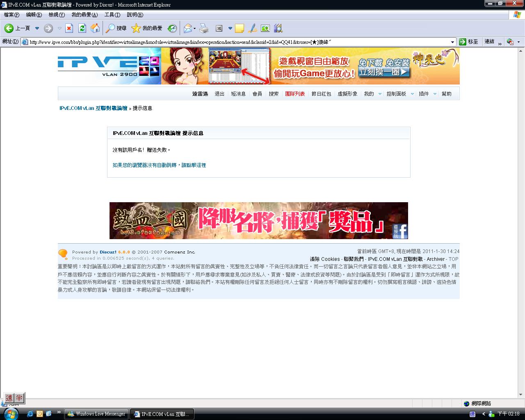Open the History clock icon in toolbar
Screen dimensions: 525x420
click(x=173, y=28)
